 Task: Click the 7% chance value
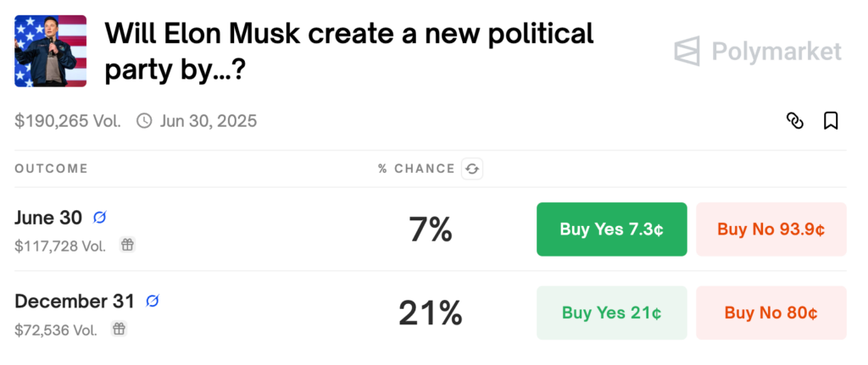[x=430, y=230]
